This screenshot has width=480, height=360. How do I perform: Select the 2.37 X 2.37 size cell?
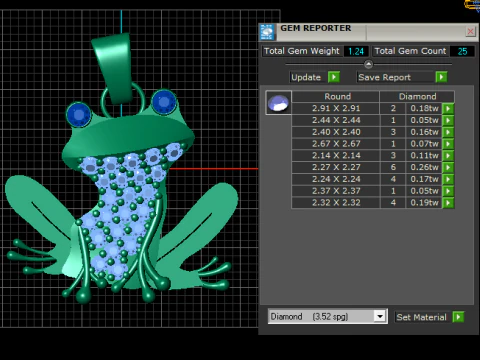click(x=336, y=191)
